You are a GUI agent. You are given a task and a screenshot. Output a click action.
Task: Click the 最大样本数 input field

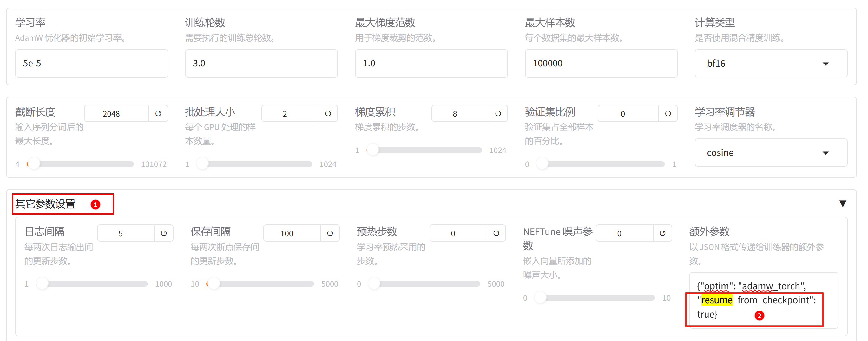601,64
